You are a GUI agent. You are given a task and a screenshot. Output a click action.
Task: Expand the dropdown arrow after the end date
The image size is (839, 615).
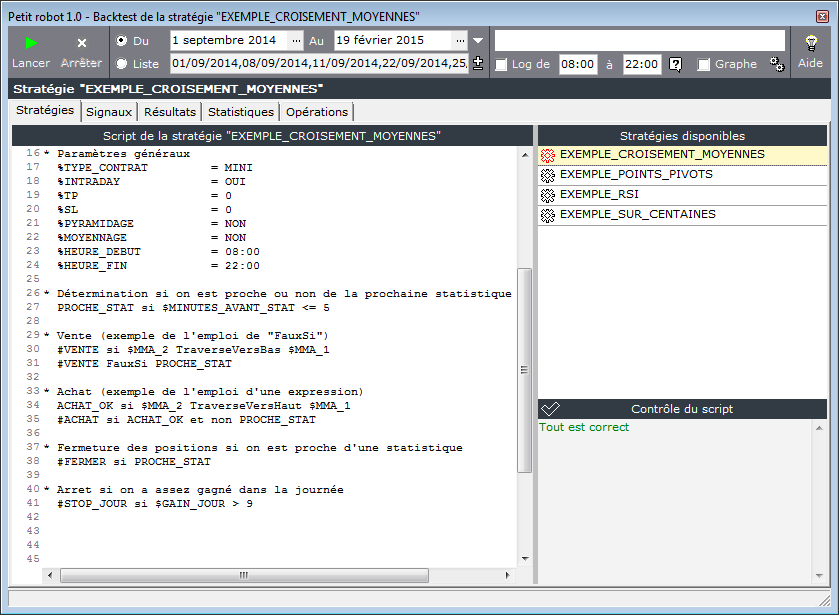(477, 41)
